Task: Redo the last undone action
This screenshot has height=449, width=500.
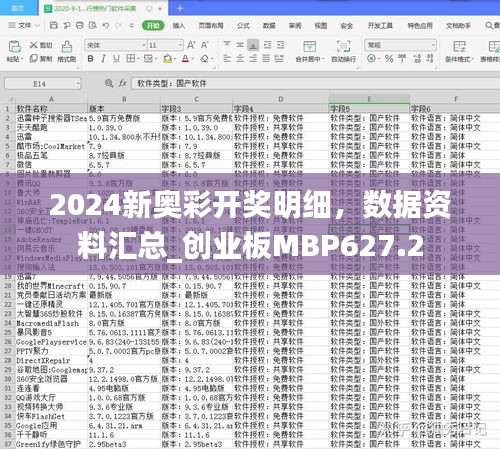Action: [118, 25]
